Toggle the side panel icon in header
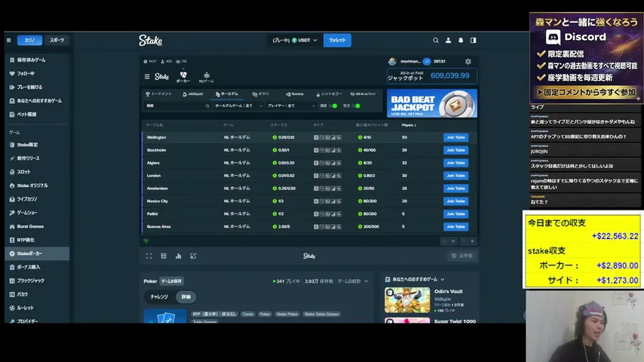The width and height of the screenshot is (644, 362). [x=473, y=40]
